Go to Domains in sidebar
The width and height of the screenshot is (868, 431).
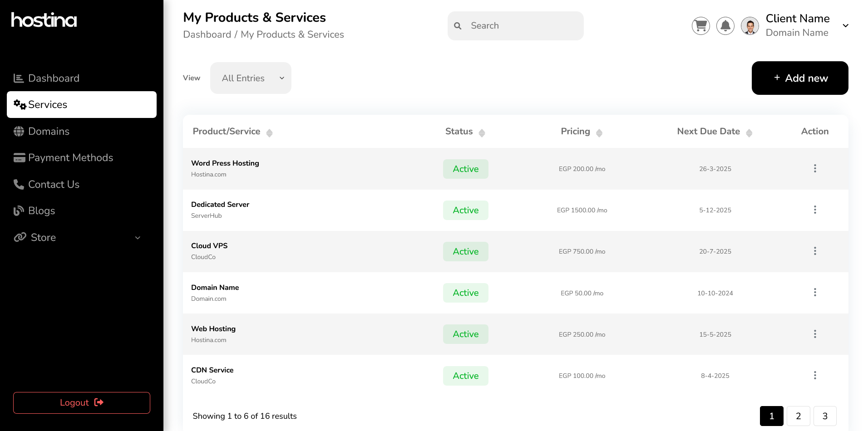49,132
